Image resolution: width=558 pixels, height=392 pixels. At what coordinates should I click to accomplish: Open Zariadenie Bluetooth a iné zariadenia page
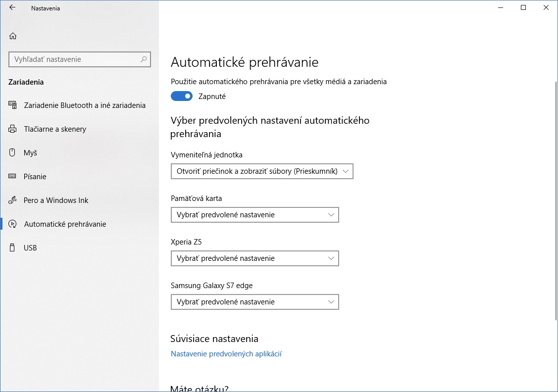tap(85, 105)
